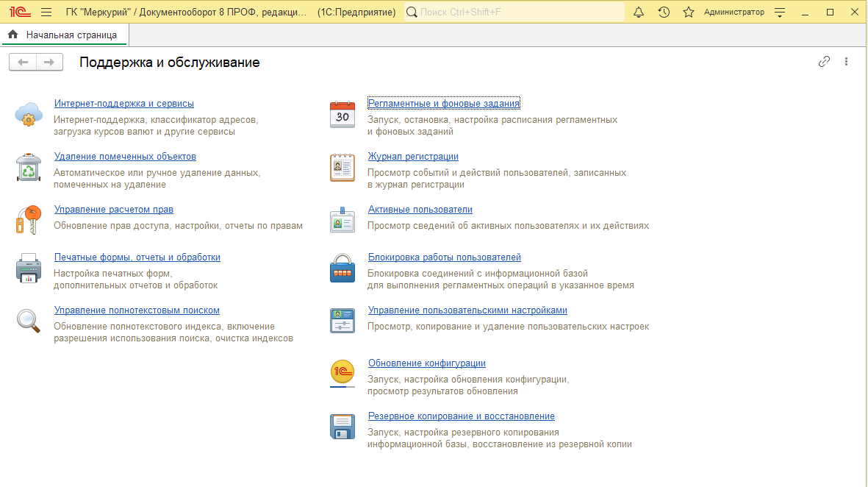Click the search field Поиск Ctrl+Shift+F
Screen dimensions: 868x487
514,12
